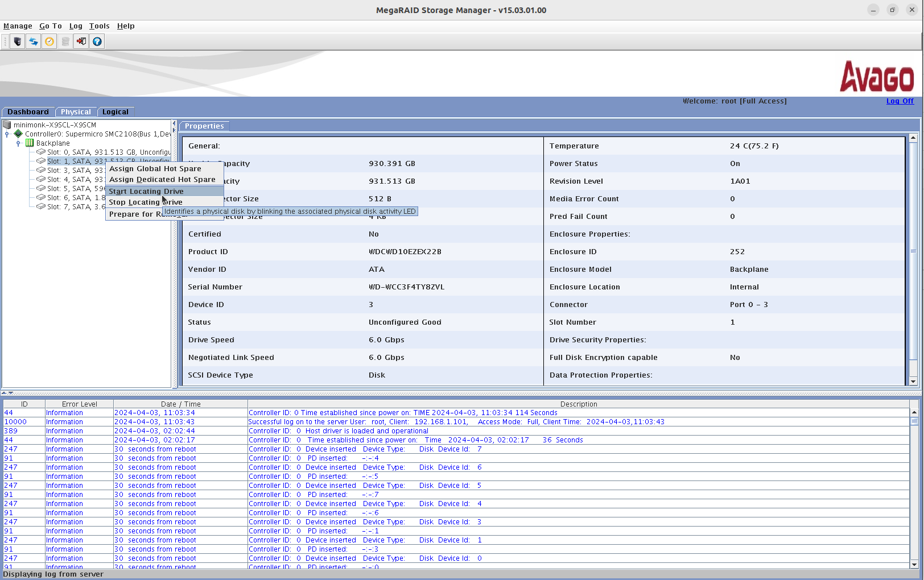Viewport: 924px width, 580px height.
Task: Select the Properties tab
Action: (204, 126)
